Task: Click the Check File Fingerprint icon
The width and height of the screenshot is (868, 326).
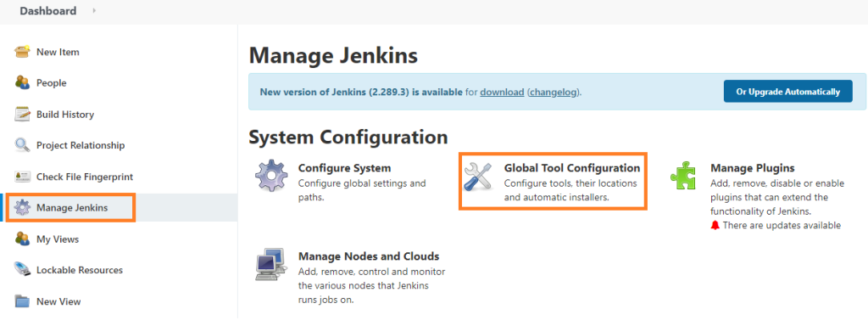Action: pos(22,177)
